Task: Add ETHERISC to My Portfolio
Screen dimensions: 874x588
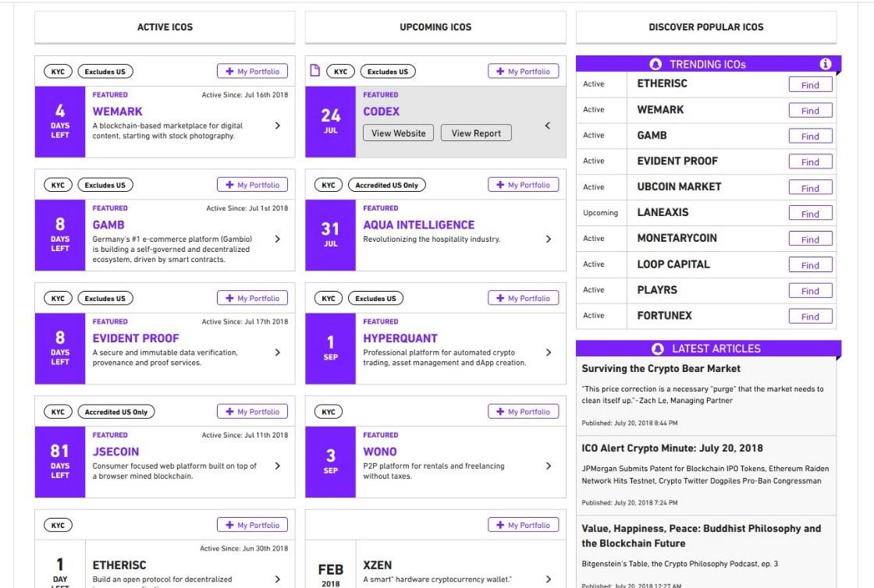Action: click(253, 525)
